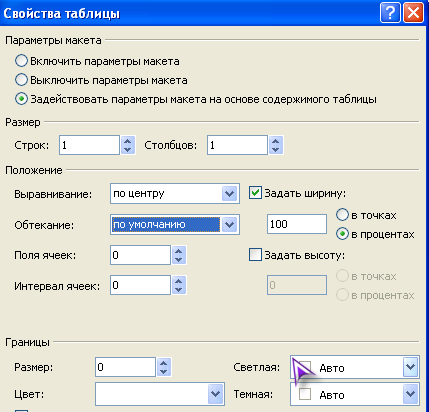Open the Светлая border color dropdown
The image size is (429, 412).
click(410, 367)
